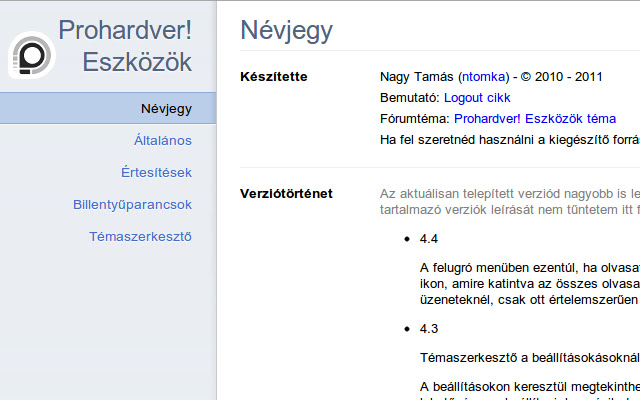This screenshot has width=640, height=400.
Task: Click the 'A beállításokon keresztül' paragraph
Action: pyautogui.click(x=530, y=390)
